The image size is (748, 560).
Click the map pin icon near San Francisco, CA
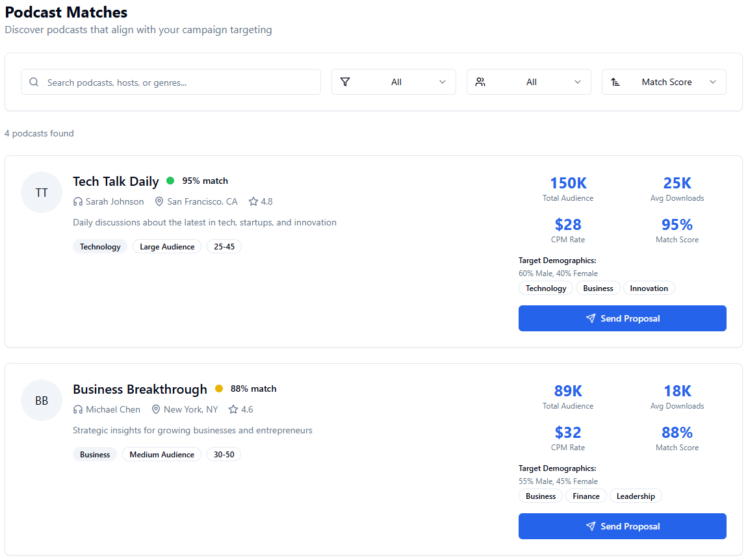pos(159,201)
